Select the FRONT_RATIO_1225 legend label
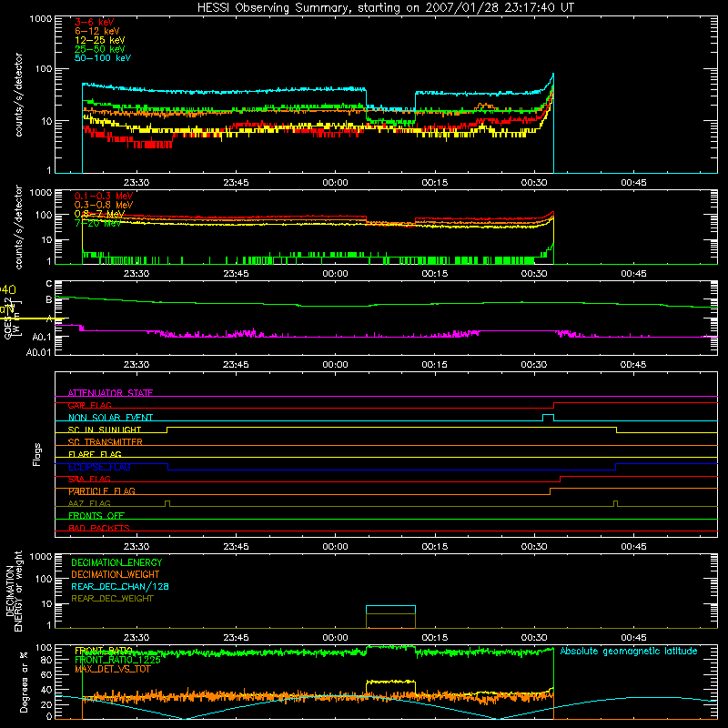 pos(117,660)
